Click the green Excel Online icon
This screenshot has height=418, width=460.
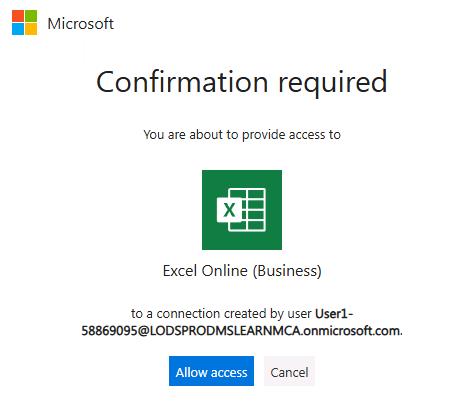[x=242, y=210]
